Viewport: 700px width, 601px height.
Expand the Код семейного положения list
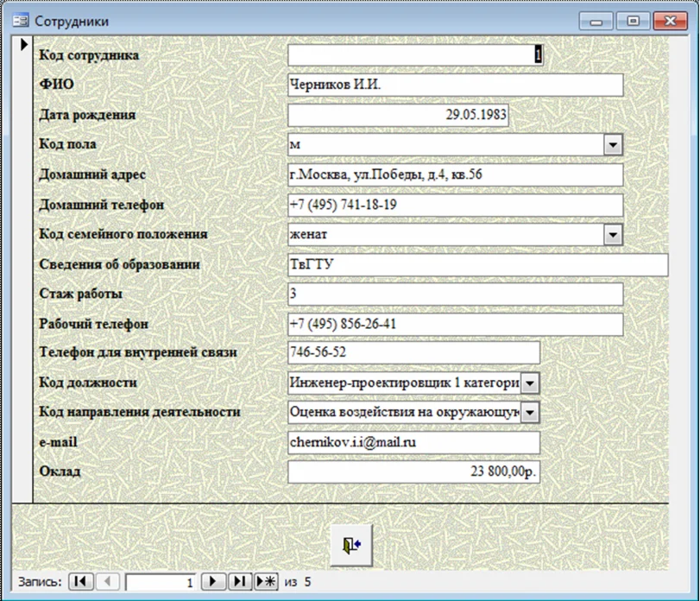click(x=614, y=234)
